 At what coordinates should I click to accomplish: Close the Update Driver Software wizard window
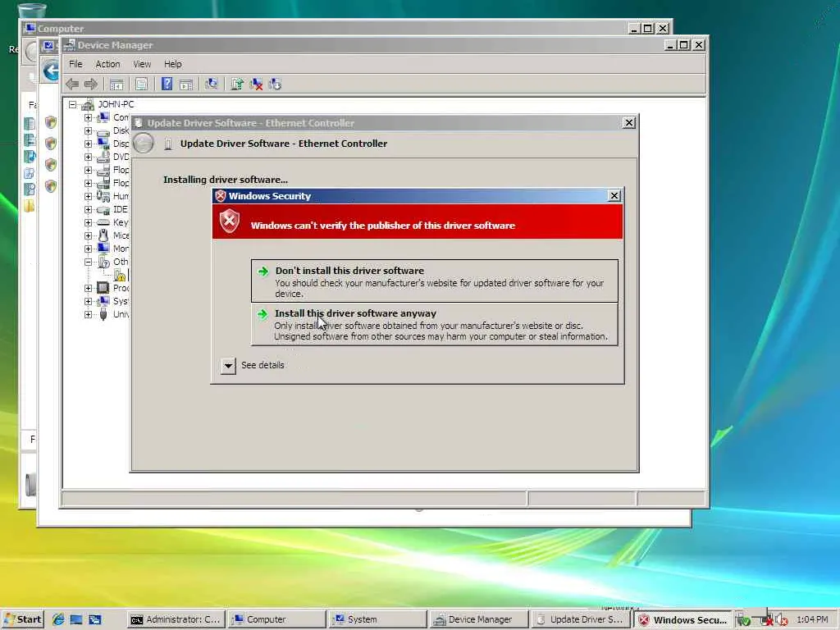[629, 123]
